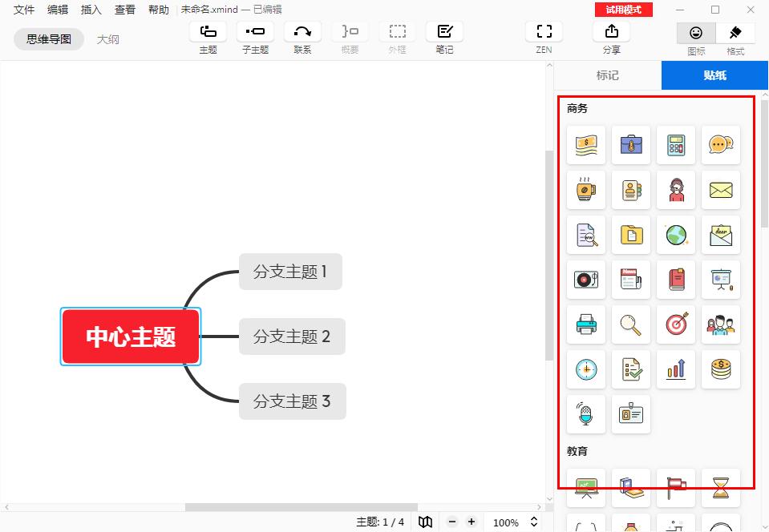Zoom in with the plus control
769x532 pixels.
tap(471, 522)
